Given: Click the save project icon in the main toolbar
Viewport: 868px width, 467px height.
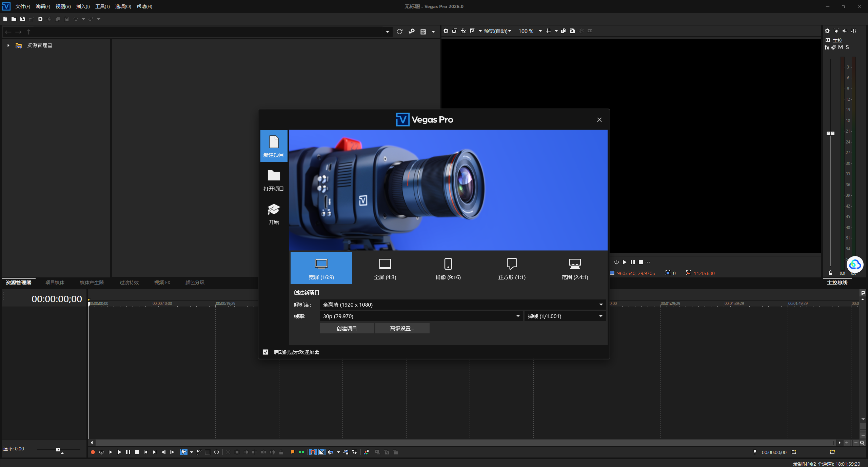Looking at the screenshot, I should (23, 19).
